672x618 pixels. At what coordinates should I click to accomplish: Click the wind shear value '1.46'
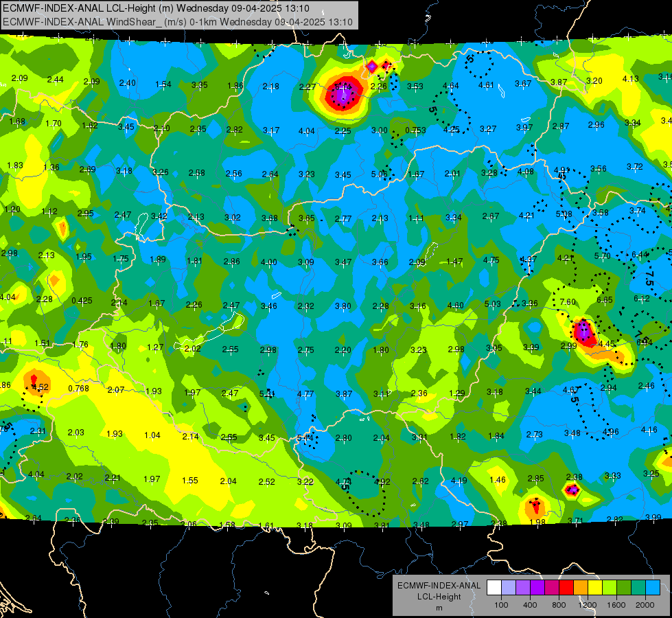point(497,479)
